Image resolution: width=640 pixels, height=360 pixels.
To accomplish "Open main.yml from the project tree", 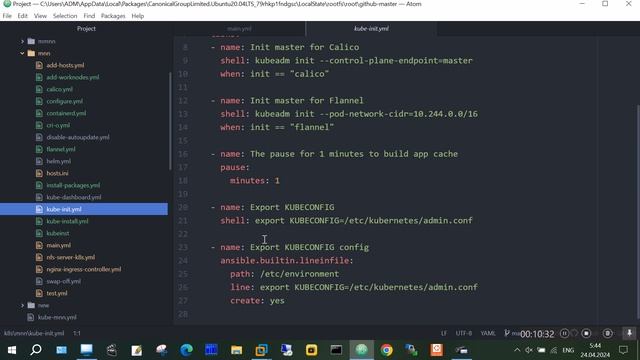I will tap(58, 245).
